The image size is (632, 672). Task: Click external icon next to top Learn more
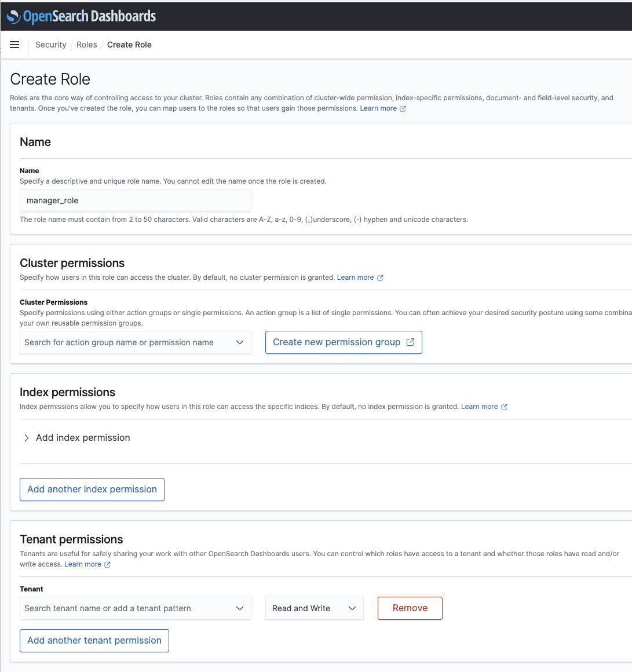[x=403, y=108]
